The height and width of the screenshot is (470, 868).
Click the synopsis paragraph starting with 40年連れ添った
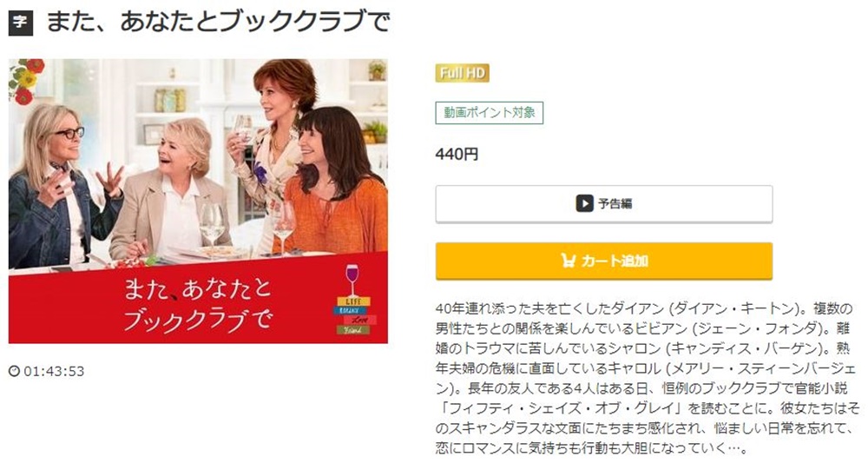647,378
